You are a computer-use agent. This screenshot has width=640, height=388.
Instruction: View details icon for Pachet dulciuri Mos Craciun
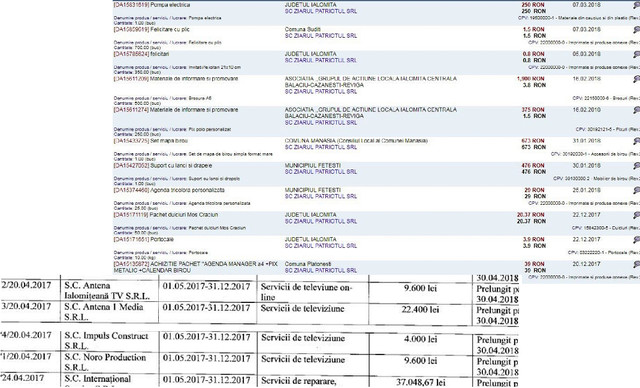coord(637,215)
